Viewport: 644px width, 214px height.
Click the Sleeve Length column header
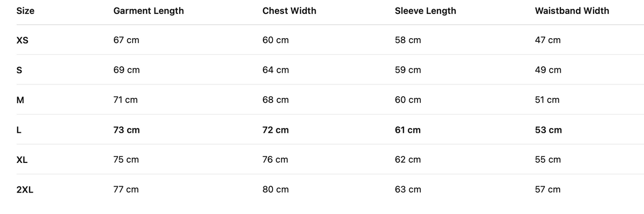coord(426,11)
